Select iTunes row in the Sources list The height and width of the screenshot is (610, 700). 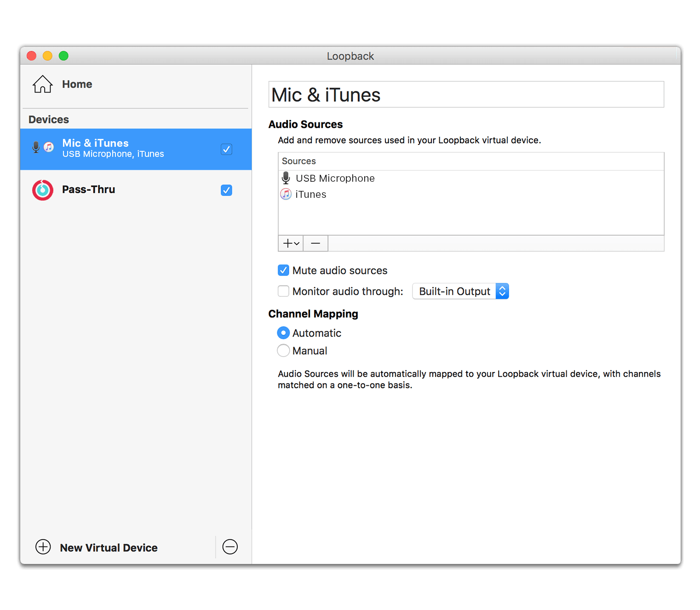click(x=471, y=194)
